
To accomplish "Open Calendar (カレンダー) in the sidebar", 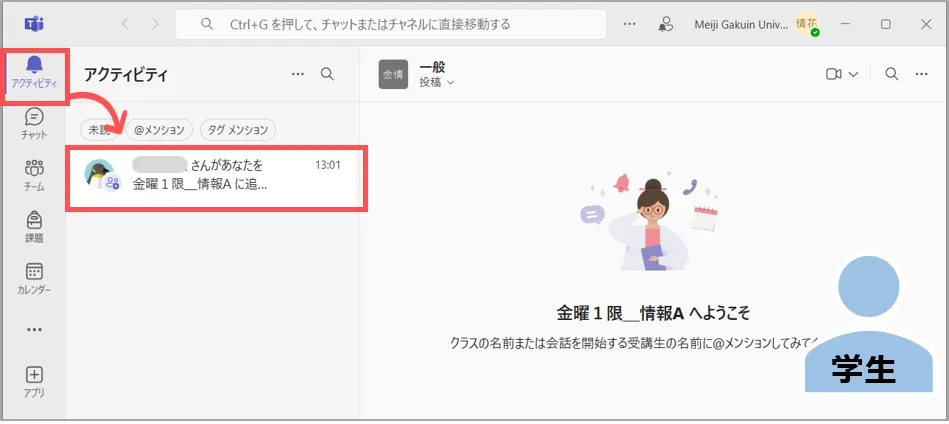I will point(34,278).
